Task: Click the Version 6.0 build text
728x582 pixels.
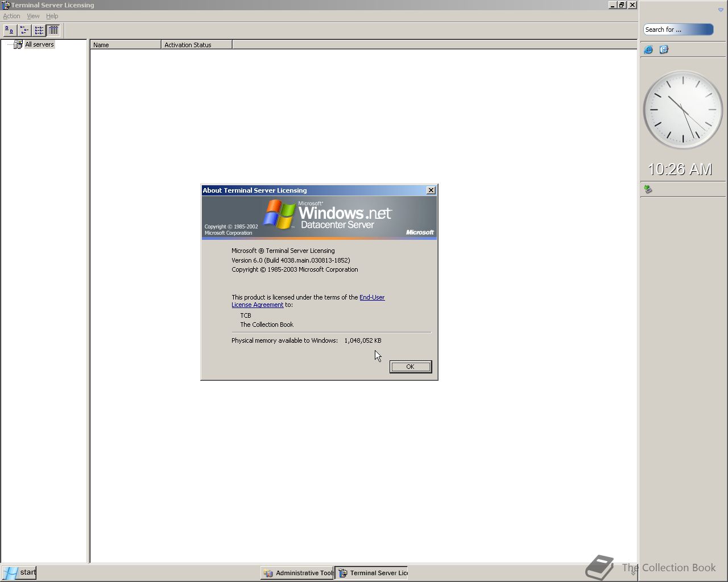Action: click(291, 260)
